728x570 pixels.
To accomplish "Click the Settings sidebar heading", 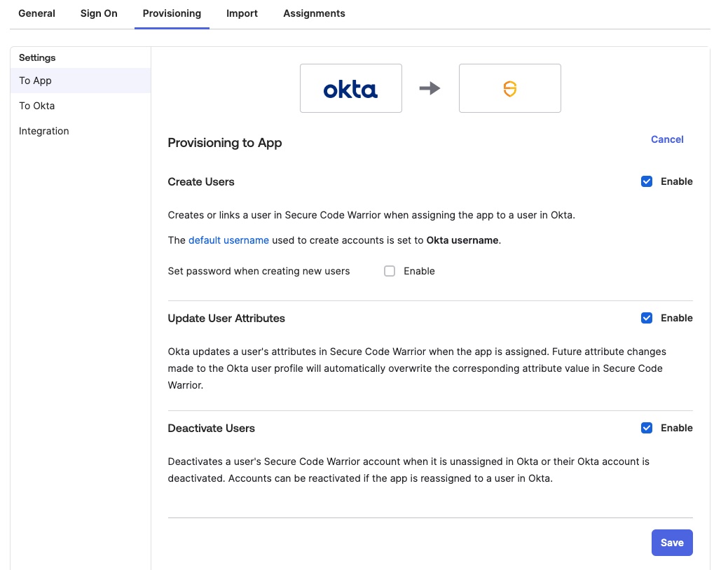I will pyautogui.click(x=37, y=57).
